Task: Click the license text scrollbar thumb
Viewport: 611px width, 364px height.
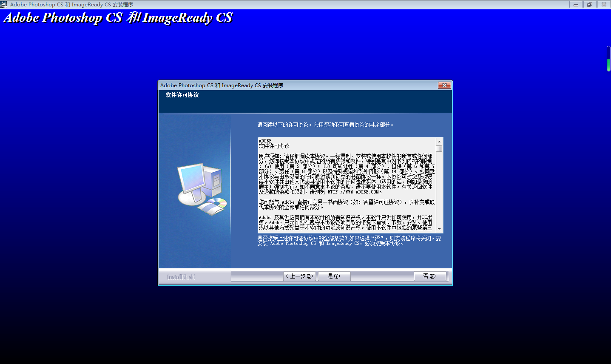Action: pyautogui.click(x=439, y=149)
